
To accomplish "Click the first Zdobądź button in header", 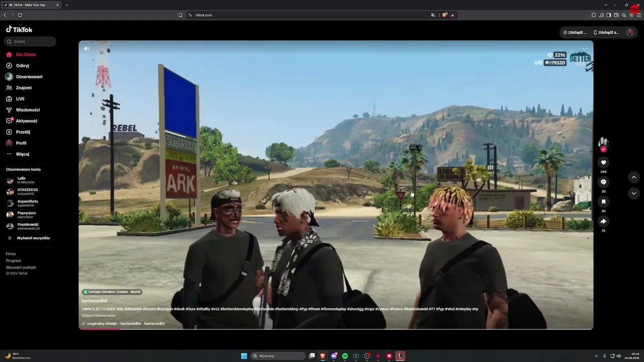I will (x=575, y=32).
